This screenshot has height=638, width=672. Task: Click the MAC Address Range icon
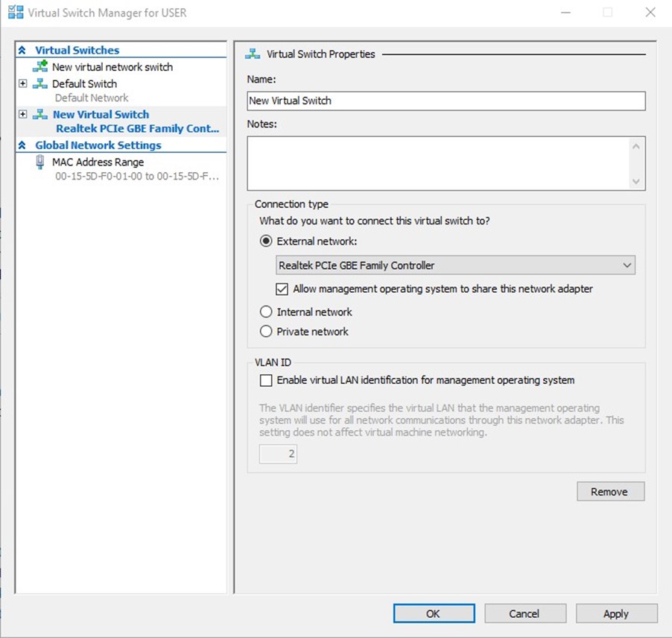pyautogui.click(x=40, y=162)
